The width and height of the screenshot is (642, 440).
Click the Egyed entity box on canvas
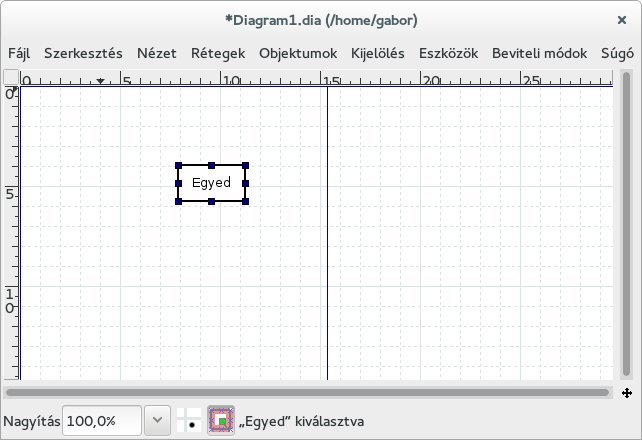click(211, 183)
